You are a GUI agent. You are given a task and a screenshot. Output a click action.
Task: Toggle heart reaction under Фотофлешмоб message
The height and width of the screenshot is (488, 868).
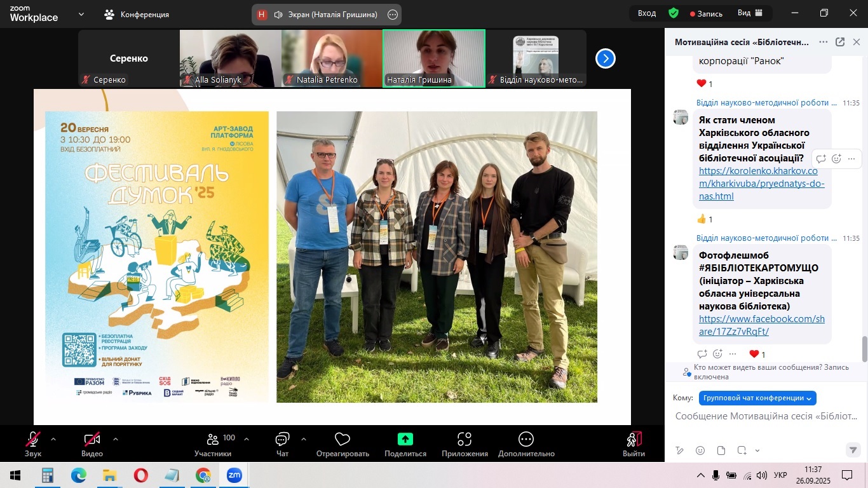757,354
